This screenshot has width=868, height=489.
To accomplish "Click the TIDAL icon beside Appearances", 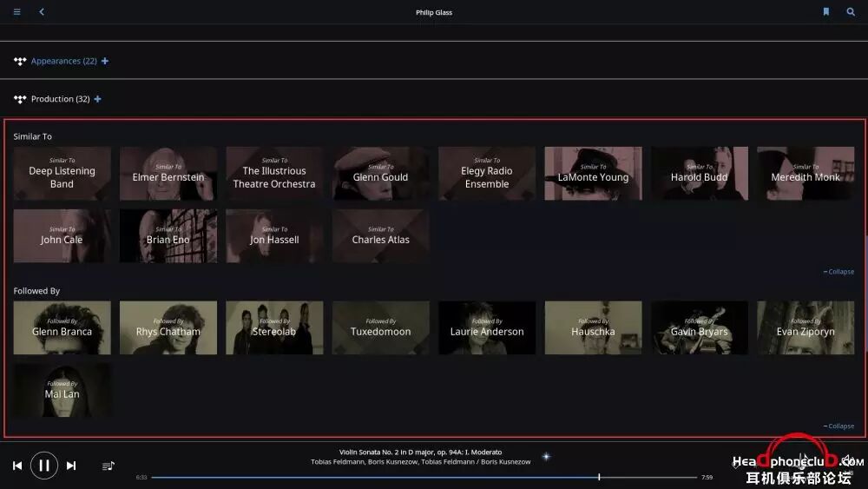I will pos(20,62).
